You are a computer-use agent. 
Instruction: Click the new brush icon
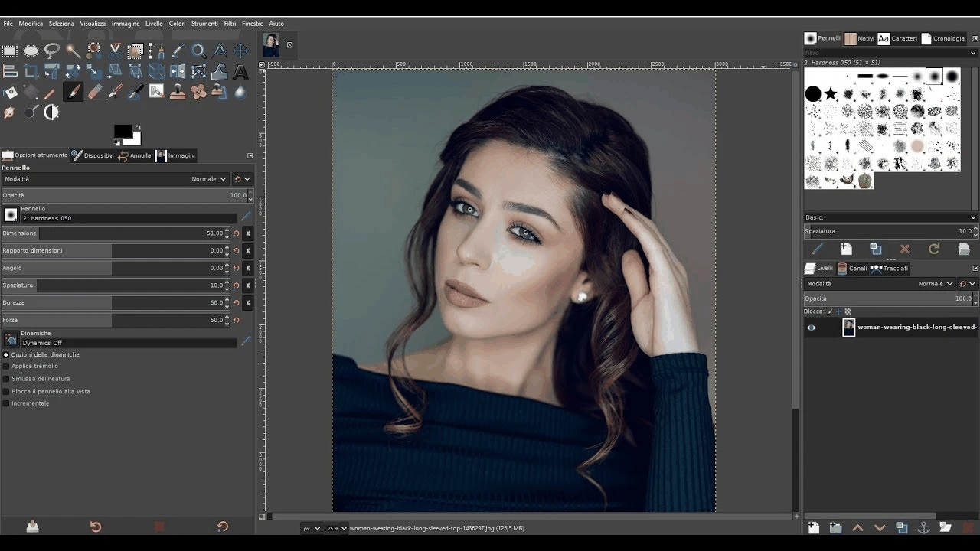click(x=846, y=249)
